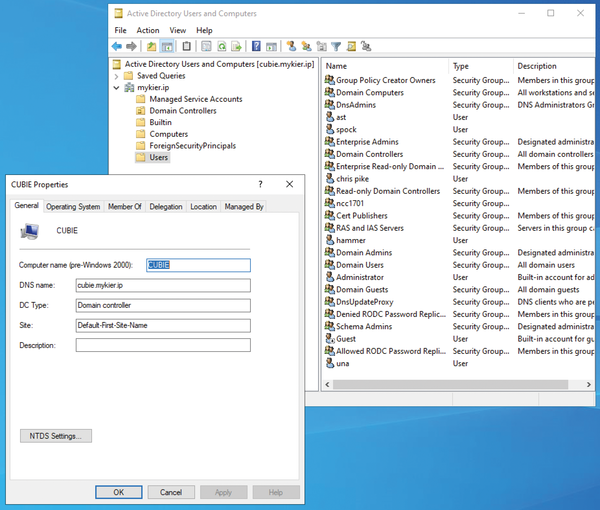Click the Refresh toolbar icon
This screenshot has height=510, width=600.
[222, 47]
